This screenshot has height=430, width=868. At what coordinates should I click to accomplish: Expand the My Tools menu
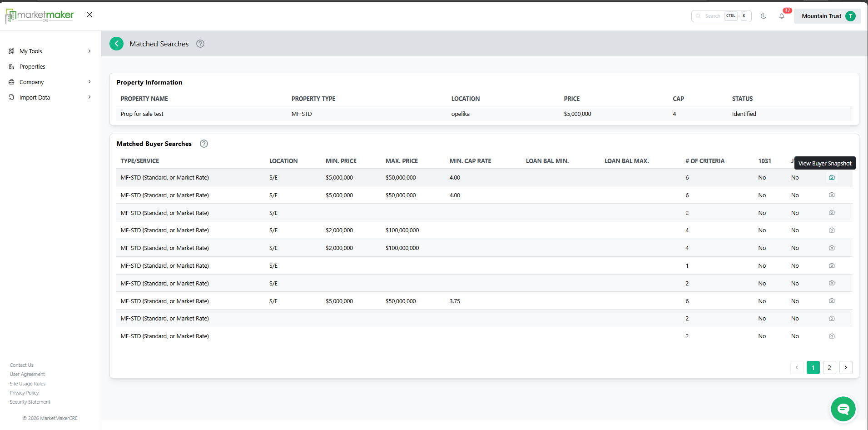click(x=50, y=51)
